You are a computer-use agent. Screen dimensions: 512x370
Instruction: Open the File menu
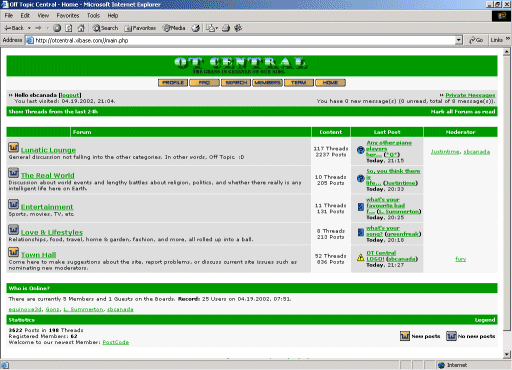pos(9,15)
